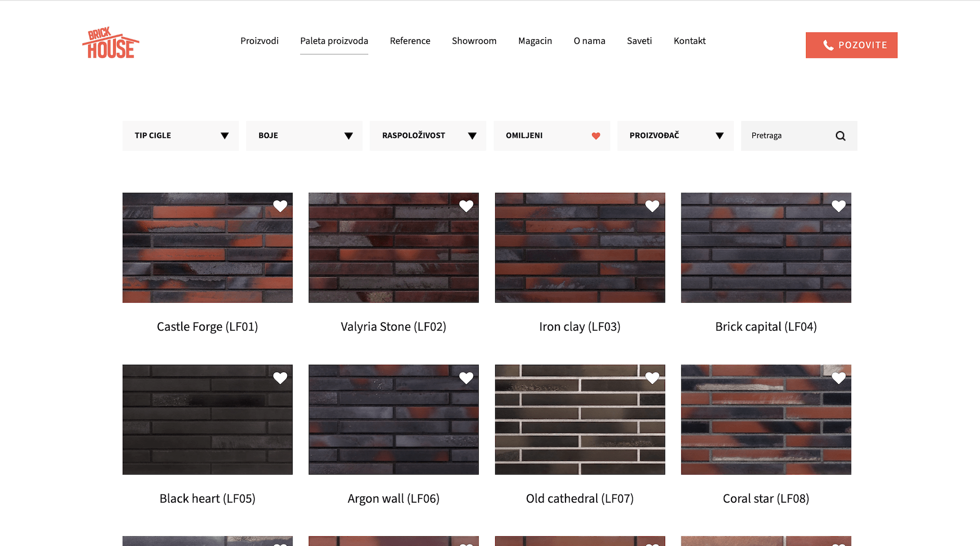Open the Tip cigle dropdown

[181, 136]
